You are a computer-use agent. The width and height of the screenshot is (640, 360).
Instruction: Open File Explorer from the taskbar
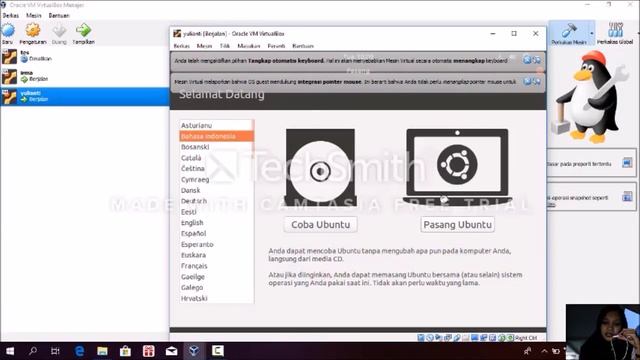tap(102, 351)
